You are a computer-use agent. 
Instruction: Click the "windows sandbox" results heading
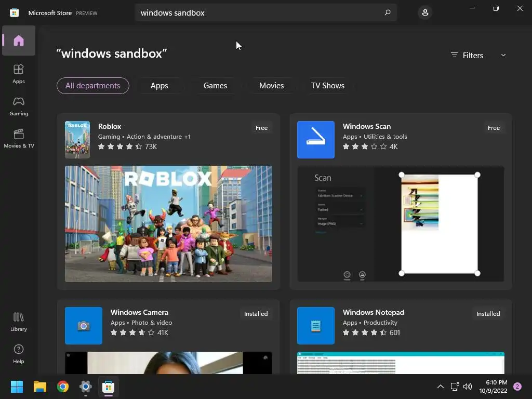point(112,54)
